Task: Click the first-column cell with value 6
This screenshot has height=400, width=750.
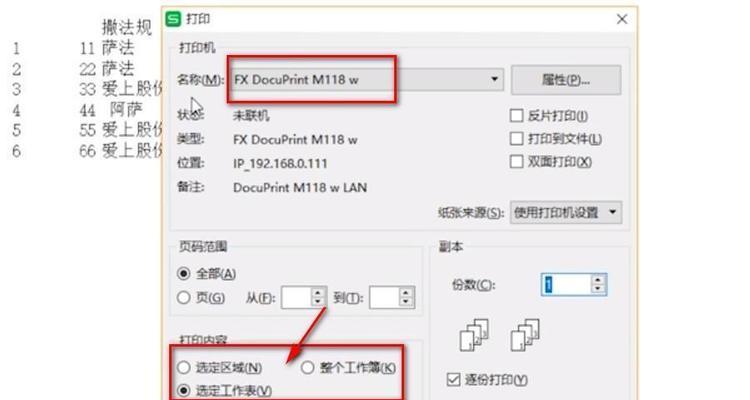Action: pyautogui.click(x=16, y=151)
